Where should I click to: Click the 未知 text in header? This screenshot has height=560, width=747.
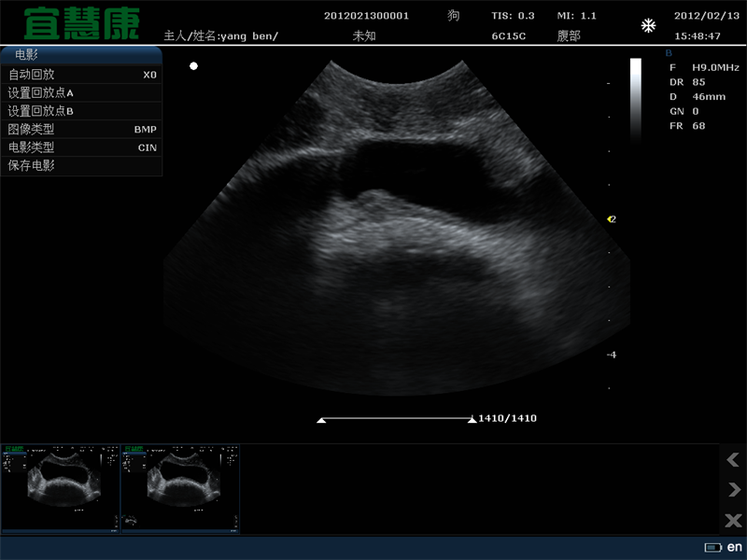click(x=364, y=35)
